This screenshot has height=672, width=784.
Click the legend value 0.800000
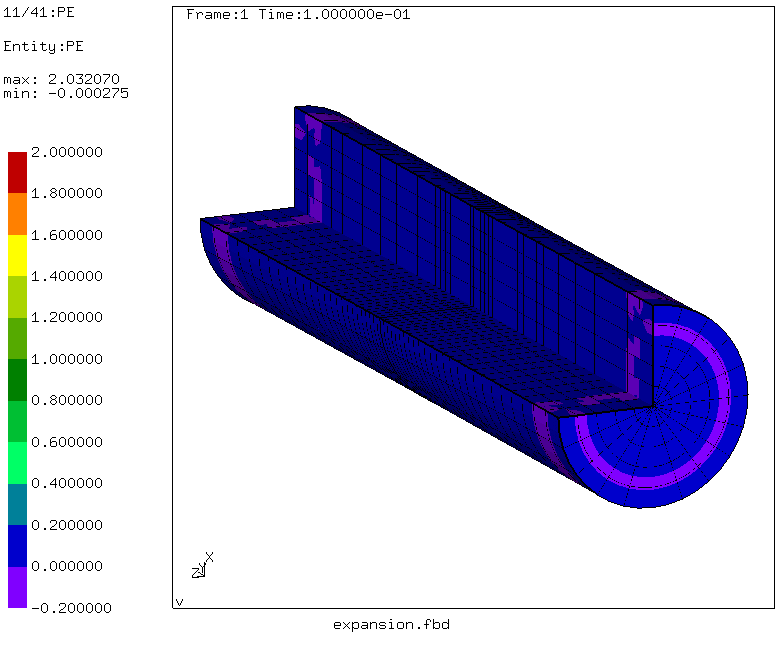point(67,400)
